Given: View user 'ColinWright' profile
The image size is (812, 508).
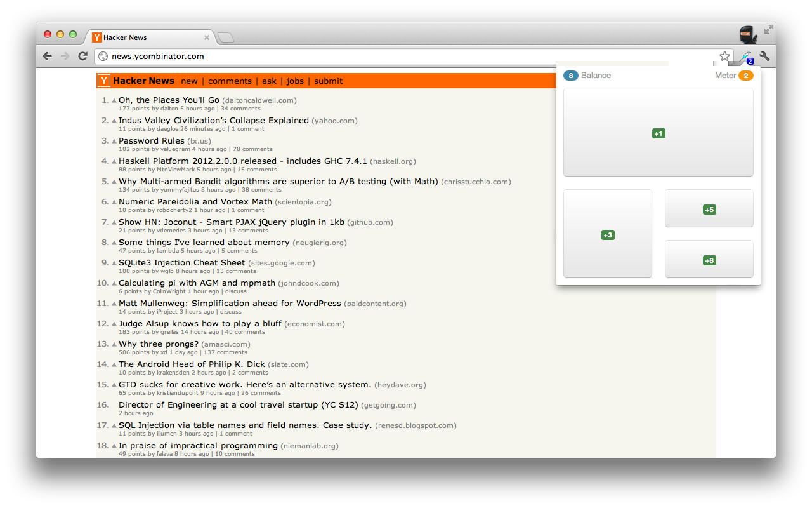Looking at the screenshot, I should tap(169, 291).
